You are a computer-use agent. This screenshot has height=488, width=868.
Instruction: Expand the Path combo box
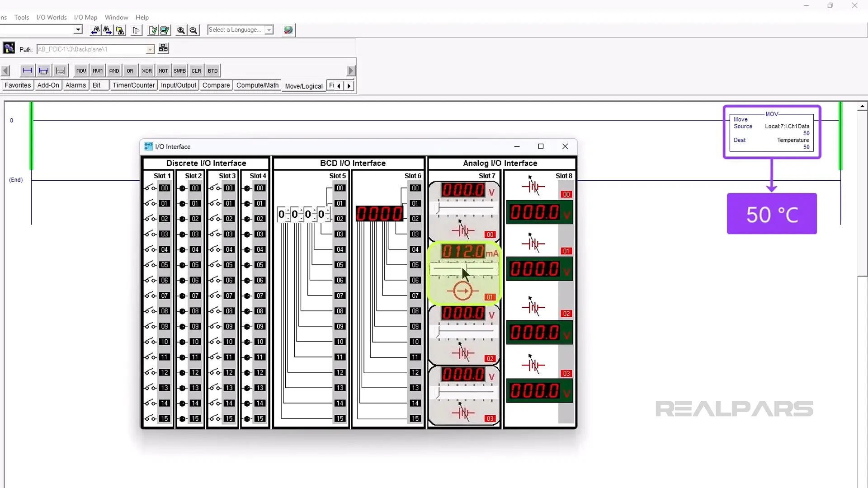click(150, 49)
